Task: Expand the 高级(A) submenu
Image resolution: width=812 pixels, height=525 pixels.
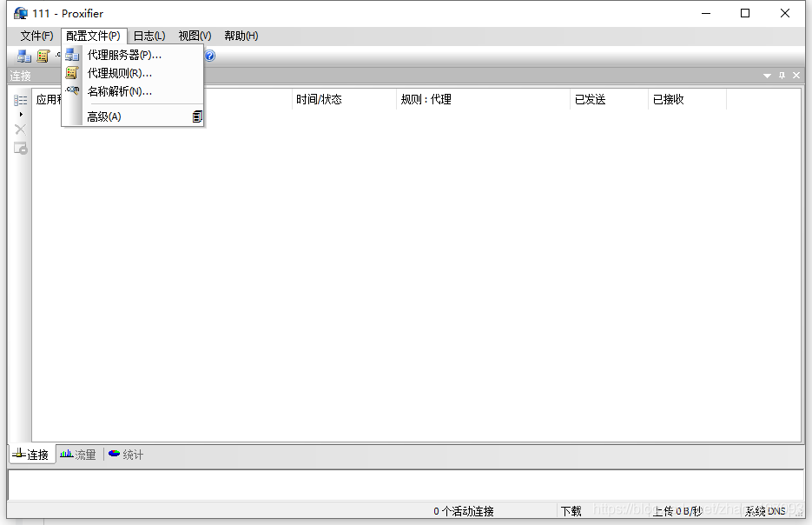Action: (x=133, y=116)
